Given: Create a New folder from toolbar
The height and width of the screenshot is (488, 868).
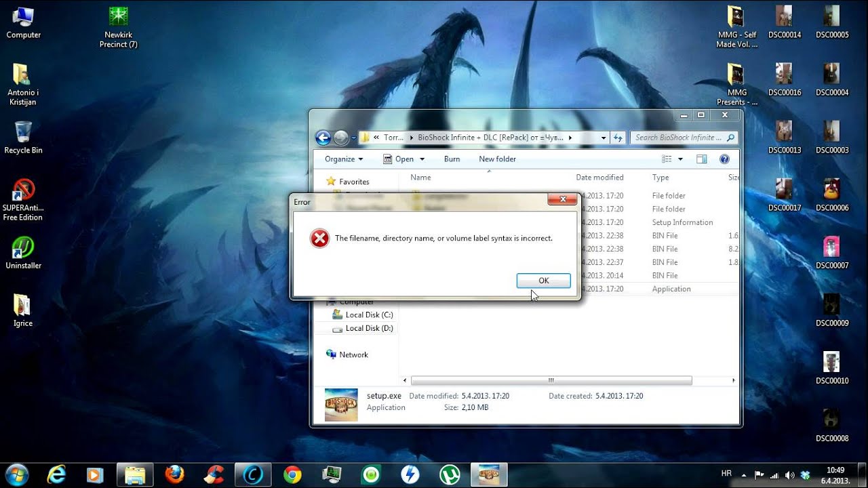Looking at the screenshot, I should (x=497, y=159).
